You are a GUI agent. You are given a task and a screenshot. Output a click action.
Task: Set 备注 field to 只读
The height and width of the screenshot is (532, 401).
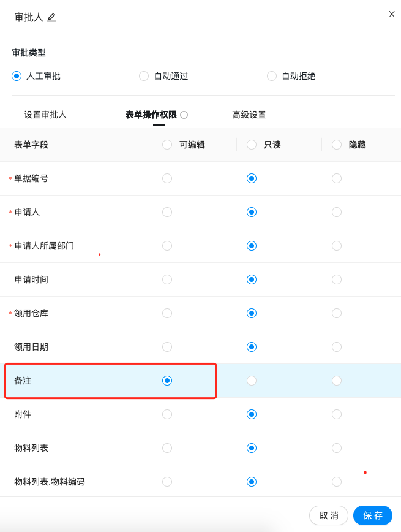pos(252,381)
